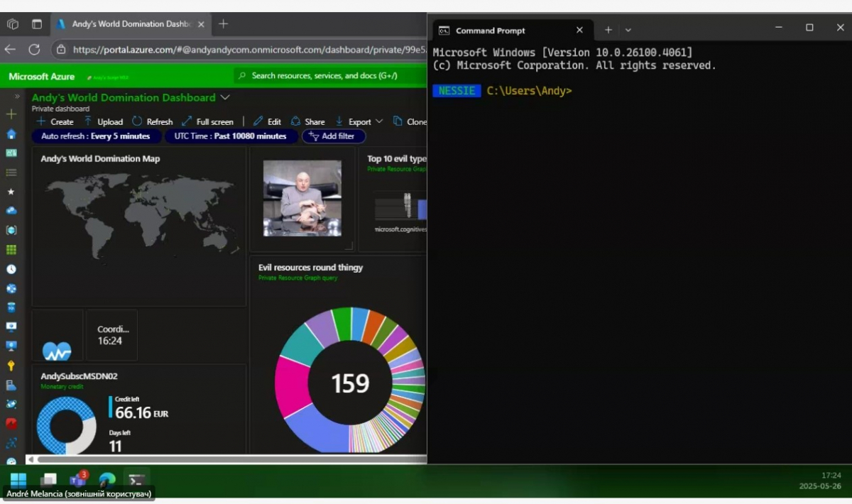Click Create on dashboard toolbar

click(x=55, y=121)
